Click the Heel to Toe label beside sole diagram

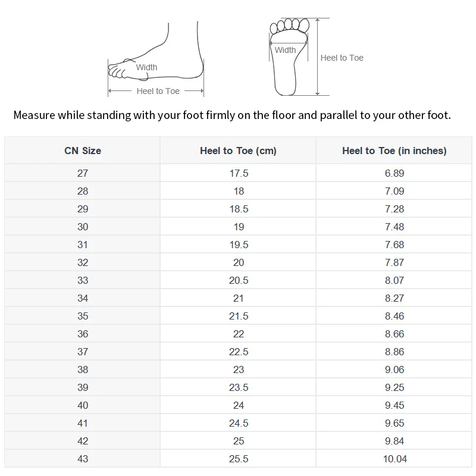tap(342, 58)
